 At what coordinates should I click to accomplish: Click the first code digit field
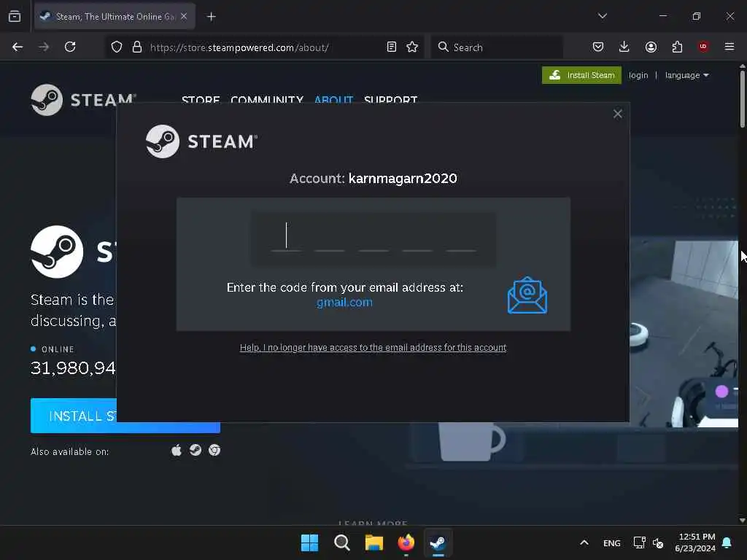coord(286,237)
